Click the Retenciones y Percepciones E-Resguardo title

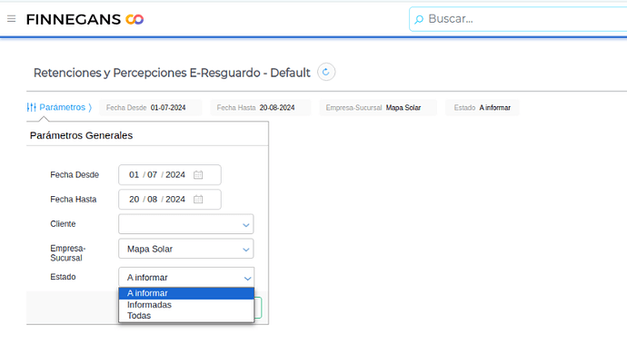click(x=172, y=73)
